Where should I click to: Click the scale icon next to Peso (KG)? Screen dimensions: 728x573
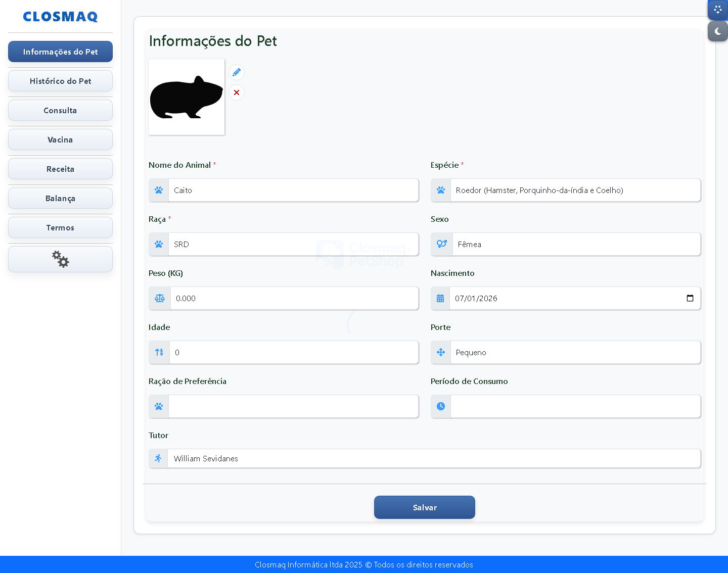tap(159, 298)
